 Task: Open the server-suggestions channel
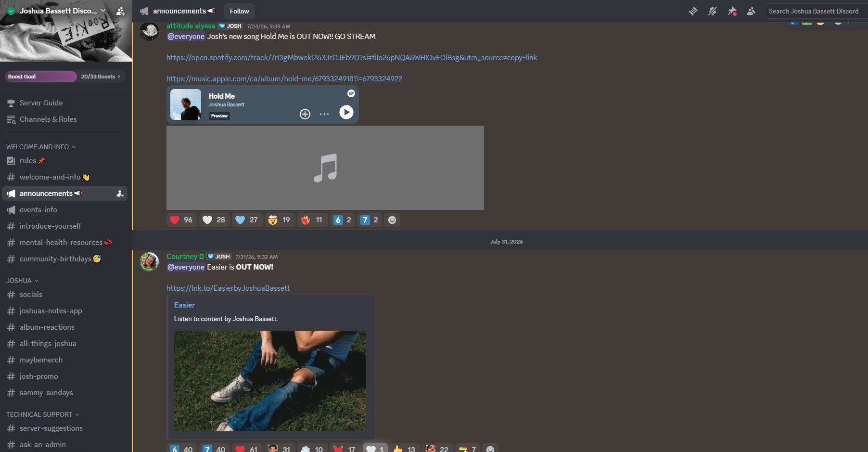click(x=65, y=428)
